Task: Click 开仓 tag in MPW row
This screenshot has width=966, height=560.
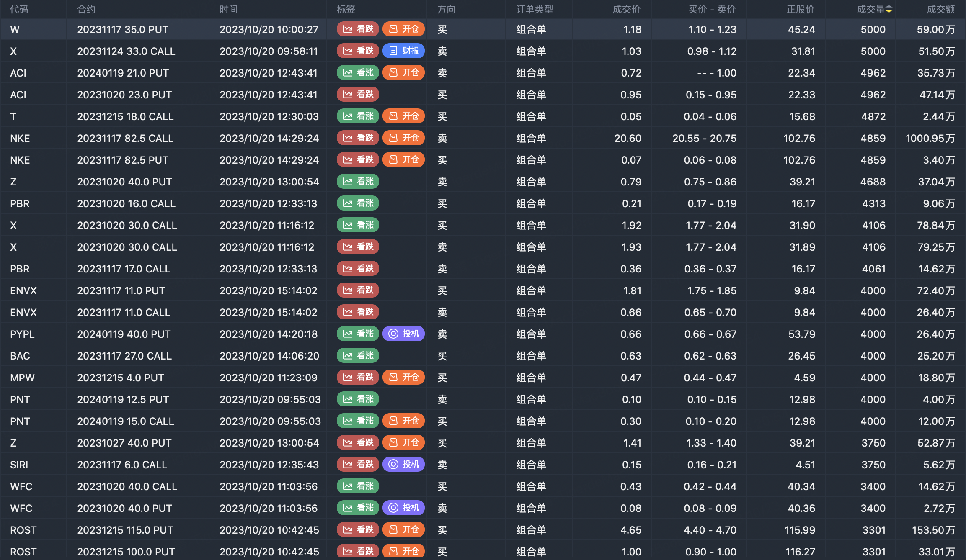Action: click(403, 378)
